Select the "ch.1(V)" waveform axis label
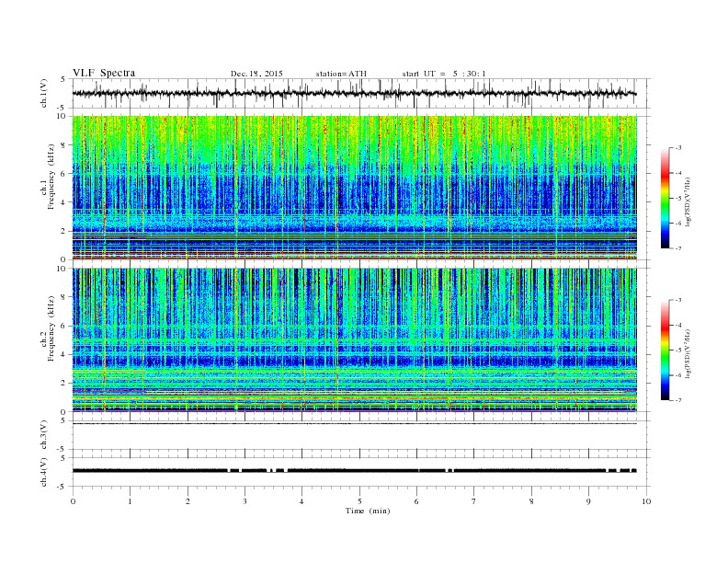This screenshot has width=728, height=563. [x=44, y=93]
